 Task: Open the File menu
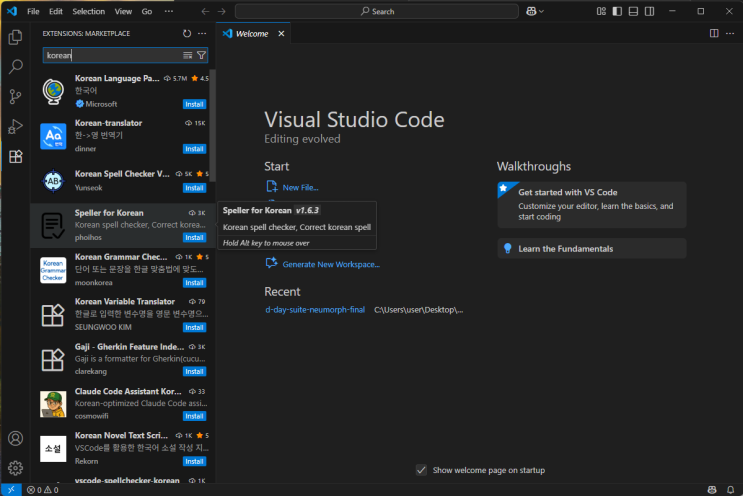click(x=33, y=11)
